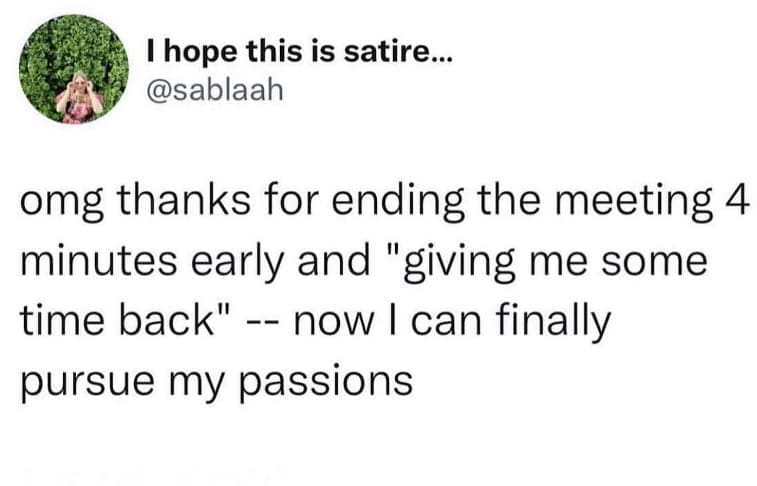Click the @sablaah handle
The height and width of the screenshot is (486, 757).
pyautogui.click(x=215, y=91)
